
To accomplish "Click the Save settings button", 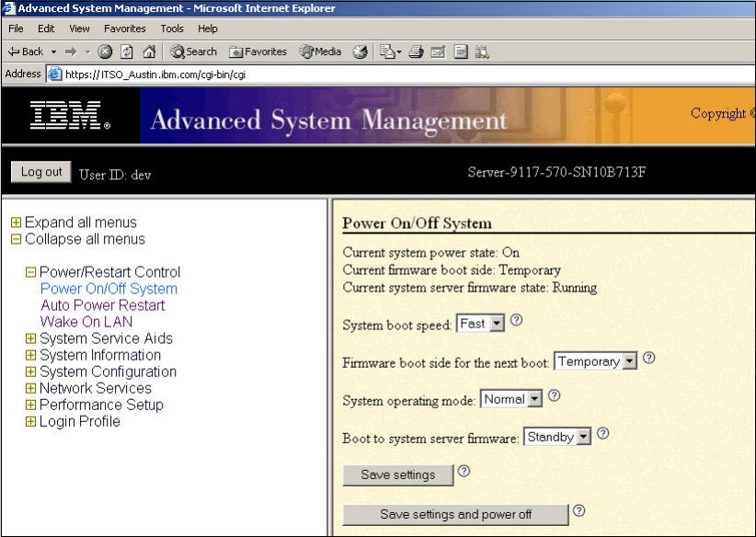I will 398,474.
